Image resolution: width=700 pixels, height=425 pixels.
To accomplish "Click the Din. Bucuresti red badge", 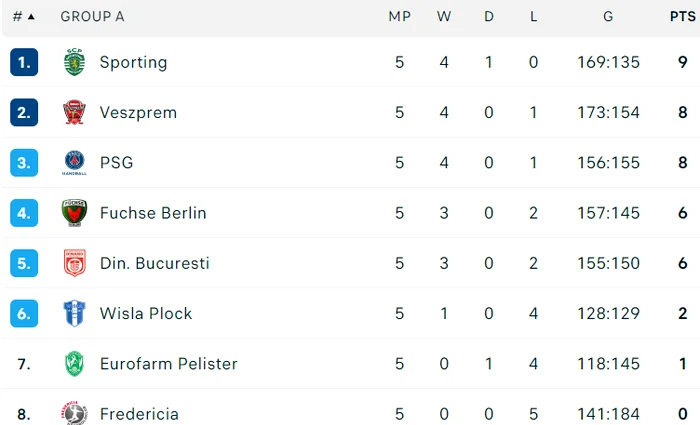I will [74, 263].
